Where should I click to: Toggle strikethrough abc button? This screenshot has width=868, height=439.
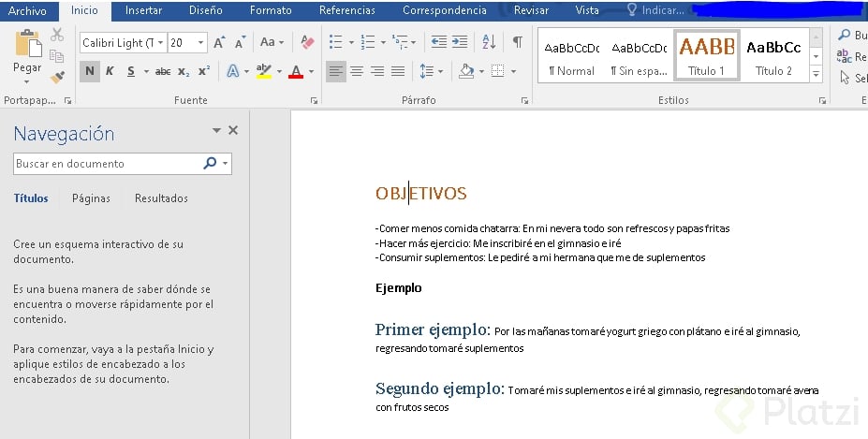(x=163, y=71)
